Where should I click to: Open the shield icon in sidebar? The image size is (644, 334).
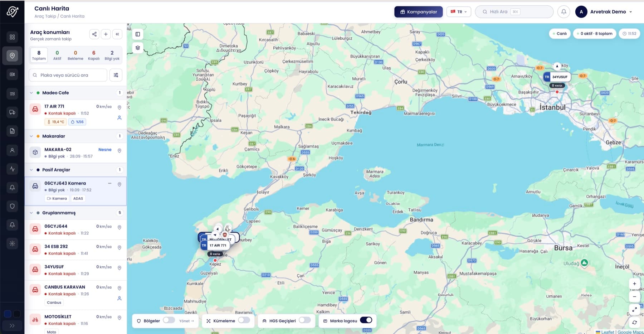(x=12, y=206)
